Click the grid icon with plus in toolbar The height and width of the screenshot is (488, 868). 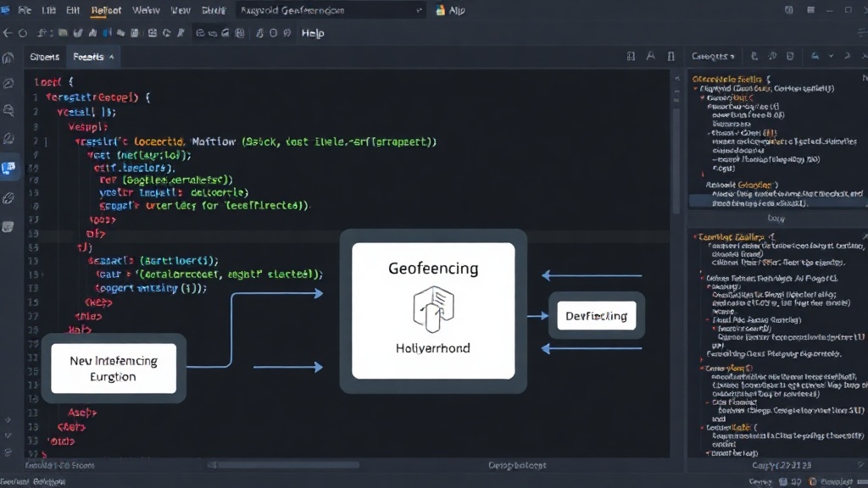[x=153, y=33]
